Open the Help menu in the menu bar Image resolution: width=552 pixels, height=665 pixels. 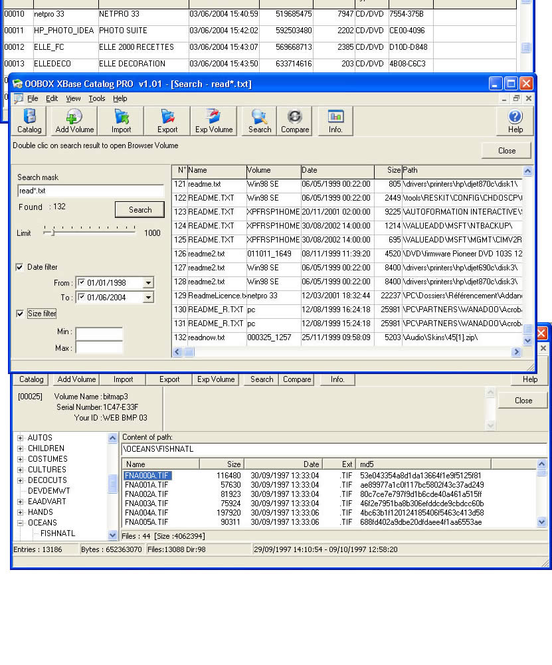pyautogui.click(x=120, y=98)
